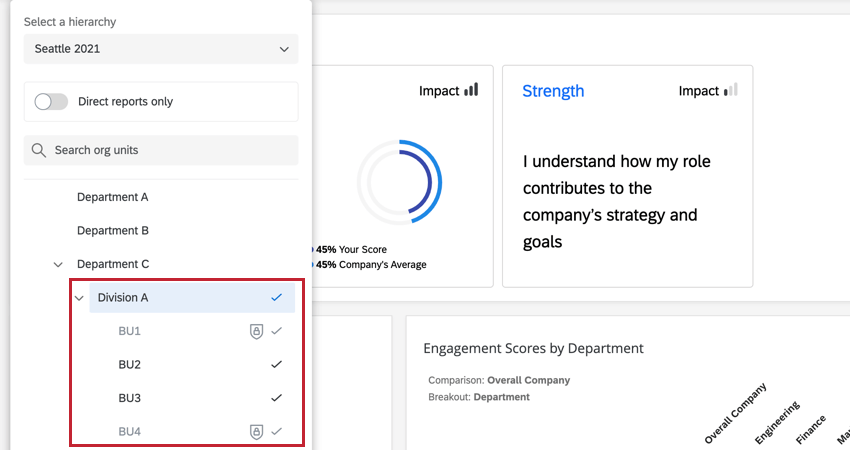Viewport: 850px width, 450px height.
Task: Uncheck the BU2 org unit
Action: pos(277,365)
